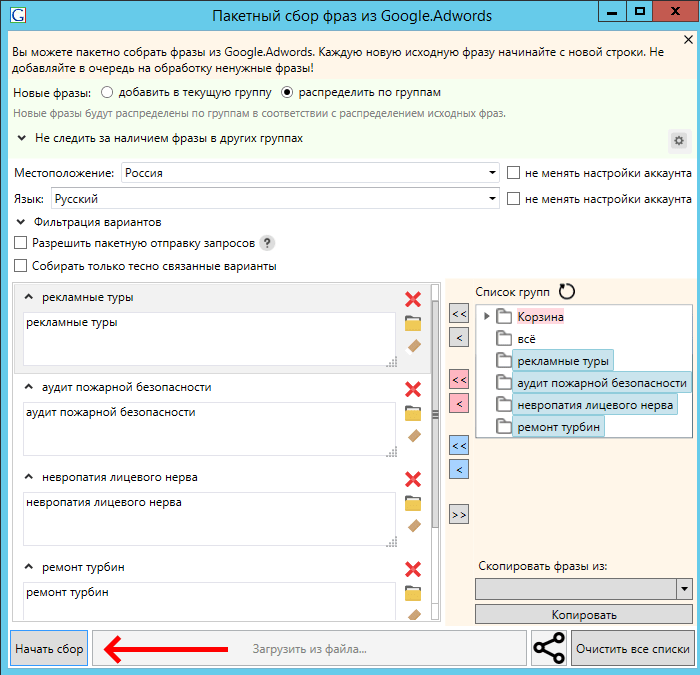
Task: Select 'рекламные туры' group in tree
Action: [562, 361]
